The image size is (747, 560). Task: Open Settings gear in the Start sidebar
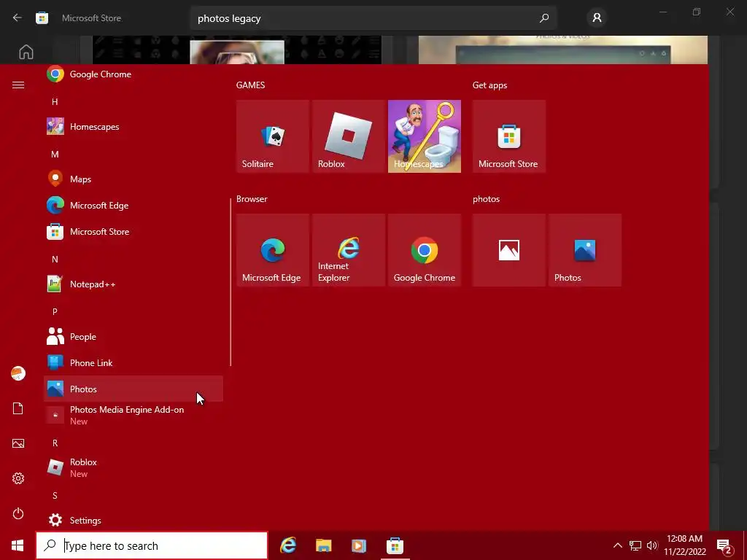pos(18,478)
